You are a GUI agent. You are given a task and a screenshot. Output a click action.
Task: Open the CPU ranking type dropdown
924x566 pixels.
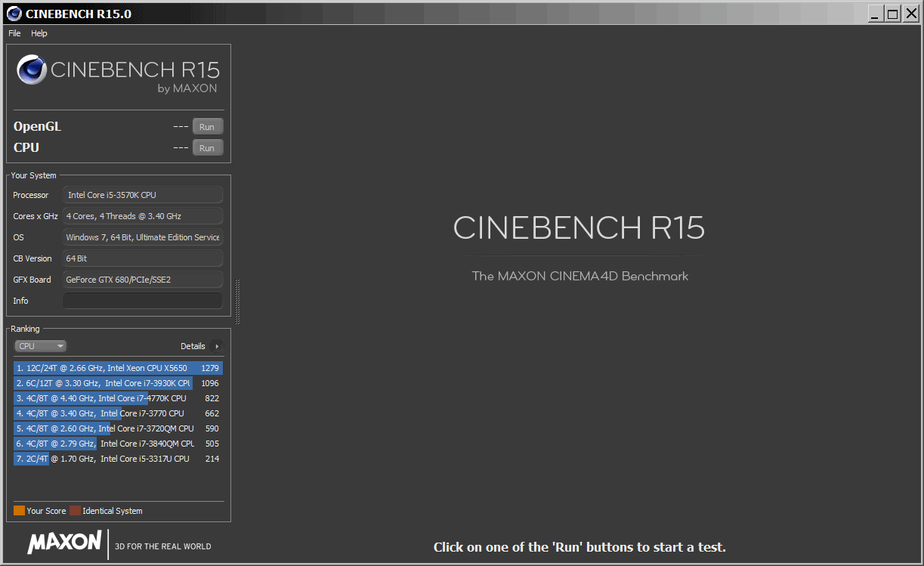40,346
